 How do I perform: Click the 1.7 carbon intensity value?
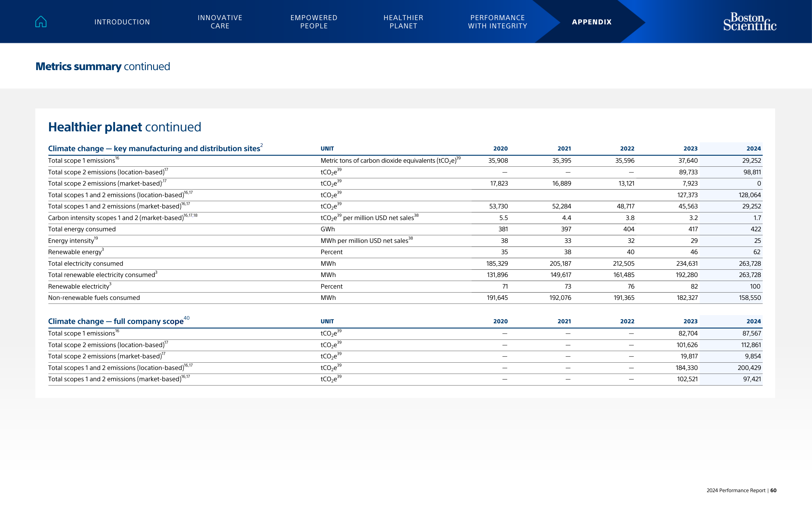tap(757, 218)
